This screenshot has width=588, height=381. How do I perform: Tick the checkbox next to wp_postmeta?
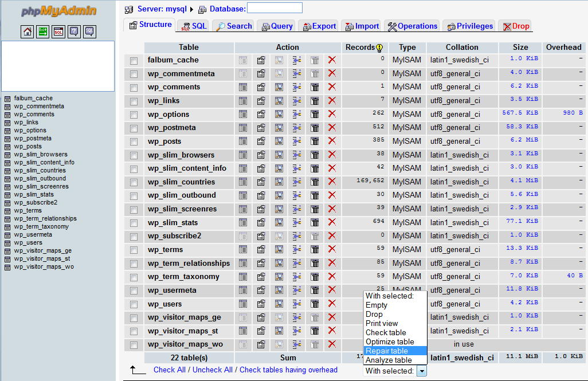[x=134, y=128]
